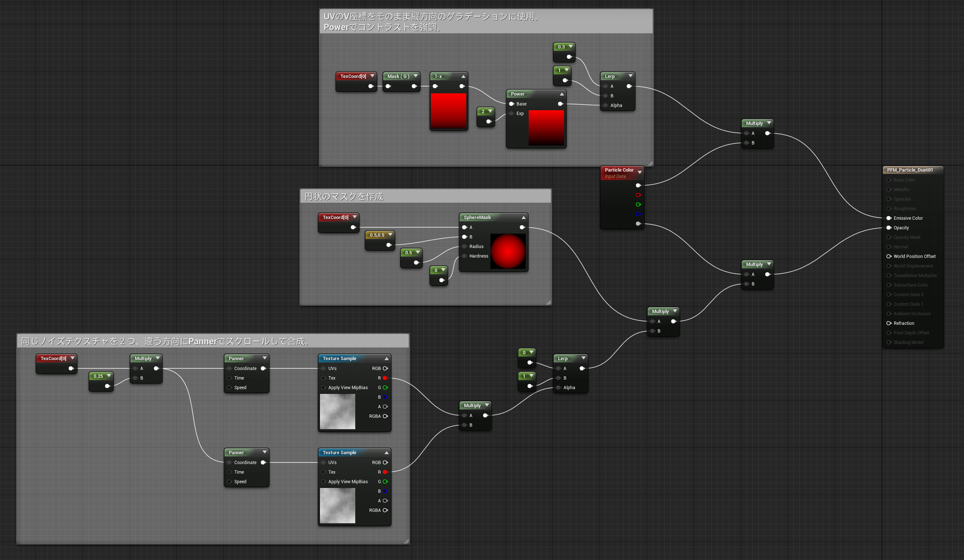Click the Exp input pin on Power node
Viewport: 964px width, 560px height.
click(511, 113)
